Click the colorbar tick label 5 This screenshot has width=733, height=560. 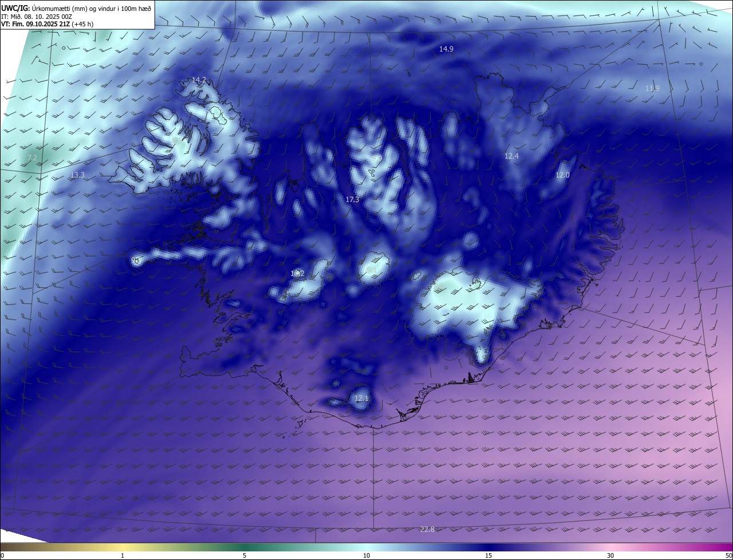click(245, 555)
